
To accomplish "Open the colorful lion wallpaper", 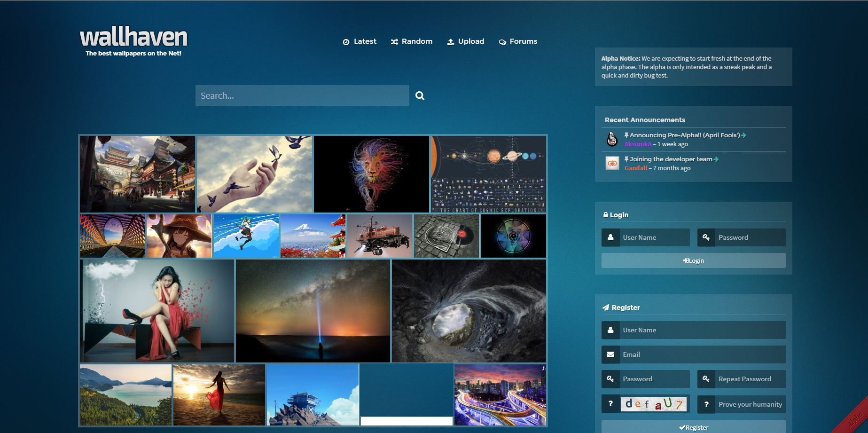I will click(x=371, y=174).
